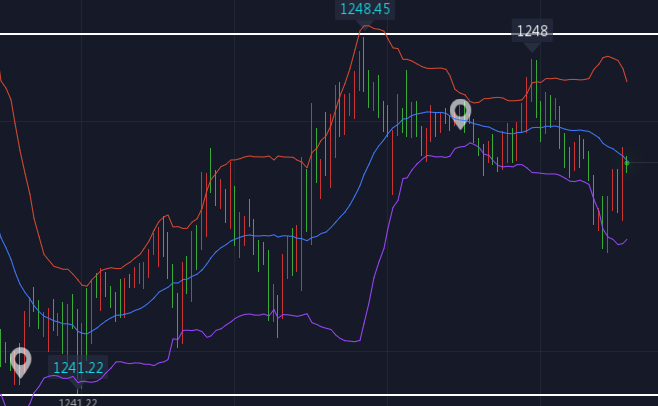Click the map pin marker at bottom-left
Image resolution: width=658 pixels, height=406 pixels.
pyautogui.click(x=20, y=360)
